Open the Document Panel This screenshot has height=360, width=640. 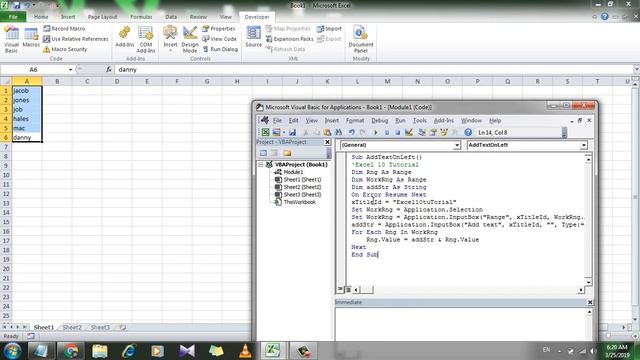(x=361, y=40)
